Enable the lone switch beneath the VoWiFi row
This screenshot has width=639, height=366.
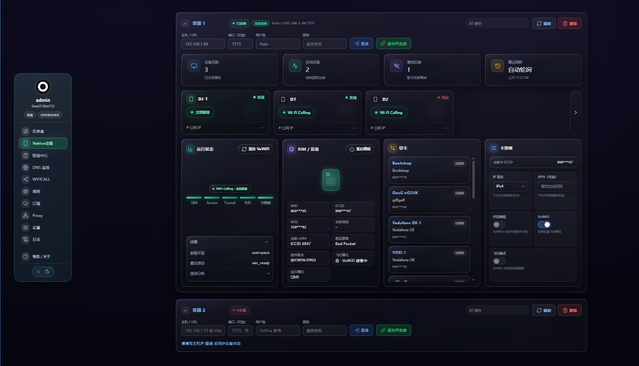point(499,261)
